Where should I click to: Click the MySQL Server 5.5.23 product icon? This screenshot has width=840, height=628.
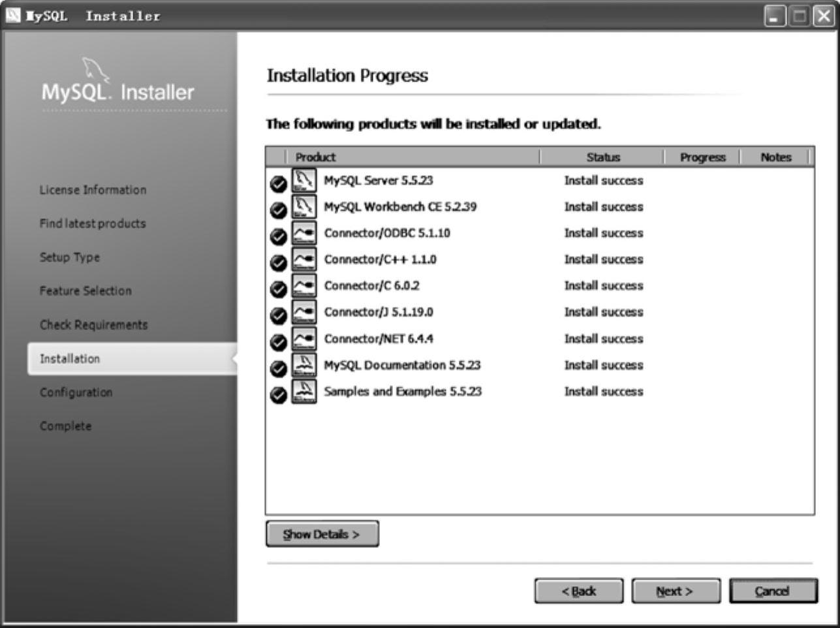(x=304, y=180)
